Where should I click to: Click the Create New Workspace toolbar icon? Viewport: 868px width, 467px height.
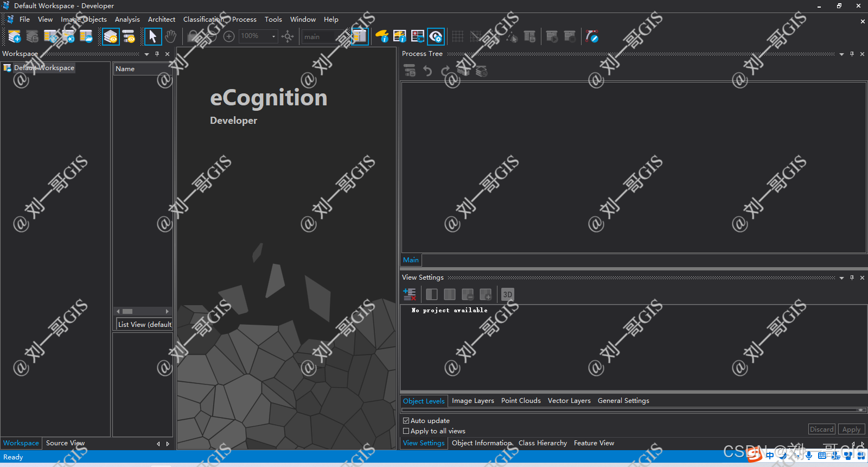pos(50,36)
